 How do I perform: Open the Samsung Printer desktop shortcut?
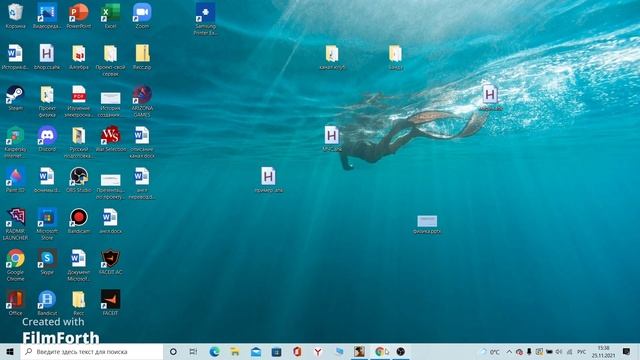tap(205, 18)
